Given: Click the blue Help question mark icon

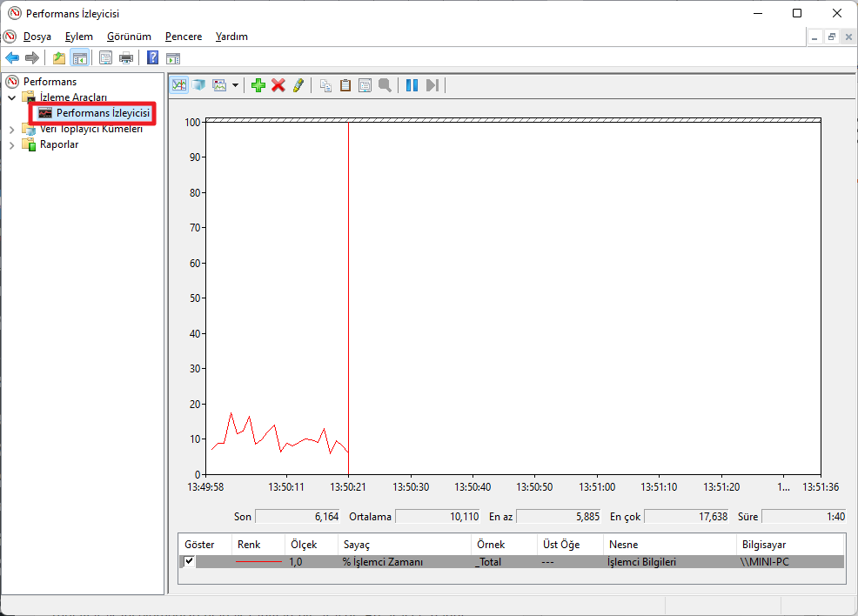Looking at the screenshot, I should pyautogui.click(x=152, y=58).
